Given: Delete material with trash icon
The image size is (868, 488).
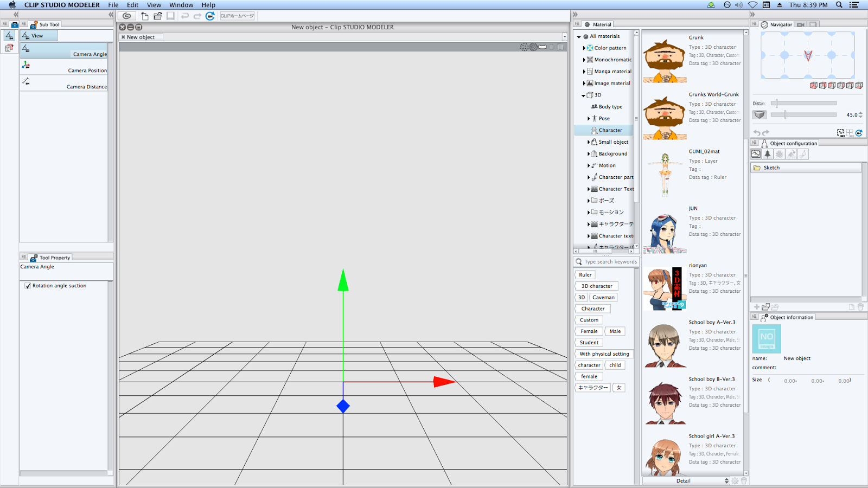Looking at the screenshot, I should (744, 481).
